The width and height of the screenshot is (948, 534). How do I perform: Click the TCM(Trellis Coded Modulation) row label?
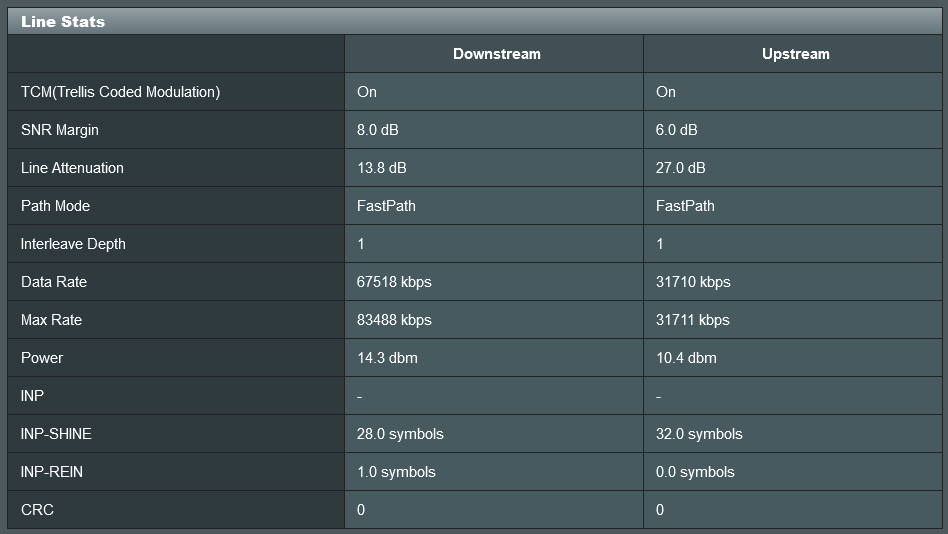[x=120, y=92]
